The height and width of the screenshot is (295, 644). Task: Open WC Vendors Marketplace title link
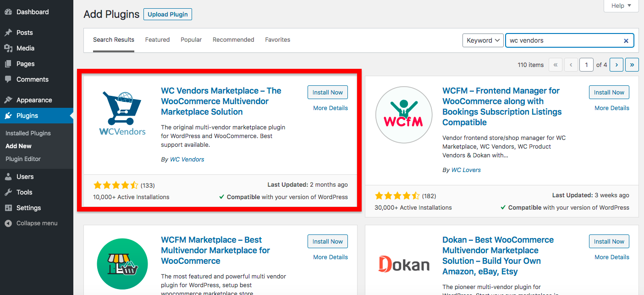221,101
